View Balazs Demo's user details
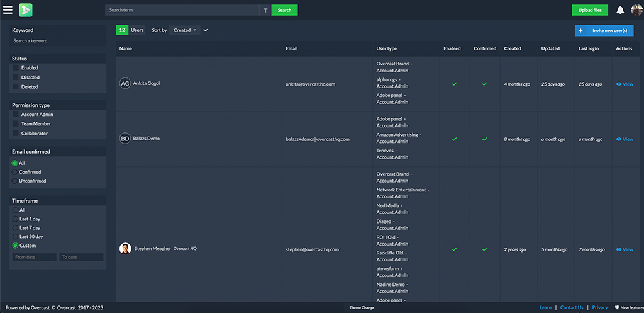This screenshot has height=313, width=644. [625, 139]
